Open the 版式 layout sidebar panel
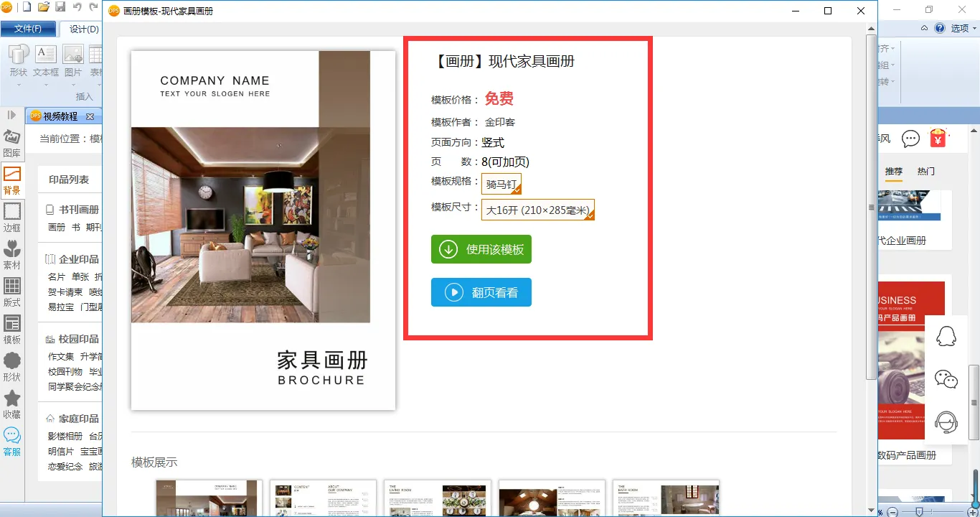Image resolution: width=980 pixels, height=517 pixels. coord(11,293)
